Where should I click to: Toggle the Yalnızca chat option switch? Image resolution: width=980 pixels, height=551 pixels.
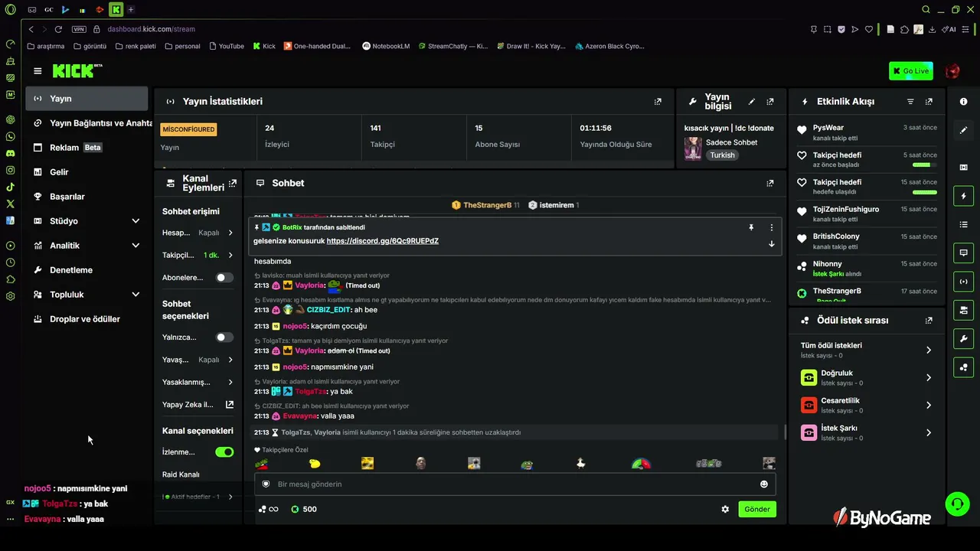click(224, 337)
